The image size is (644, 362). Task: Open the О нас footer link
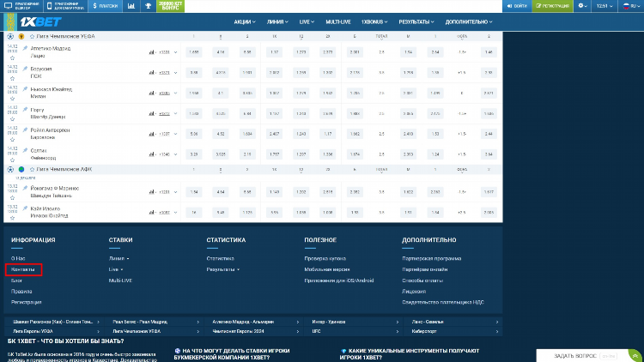(18, 258)
